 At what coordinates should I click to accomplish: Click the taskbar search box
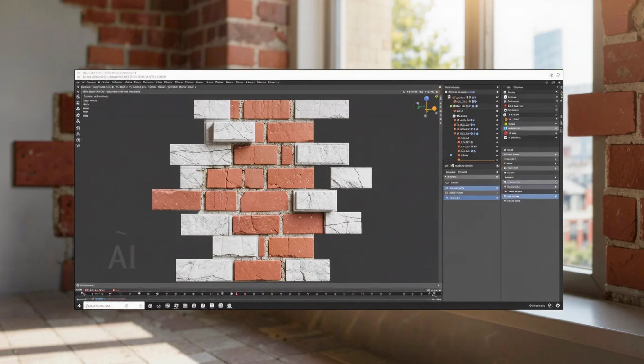(114, 306)
